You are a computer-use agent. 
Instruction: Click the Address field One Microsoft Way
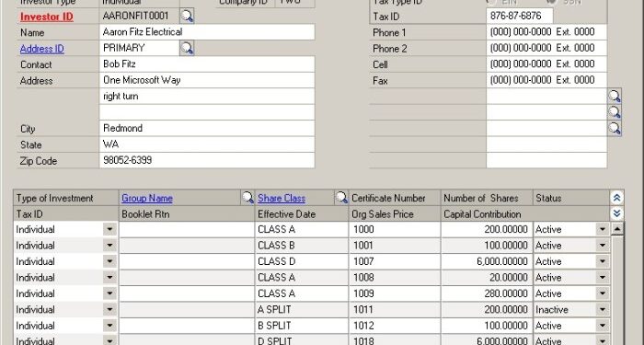[x=207, y=80]
